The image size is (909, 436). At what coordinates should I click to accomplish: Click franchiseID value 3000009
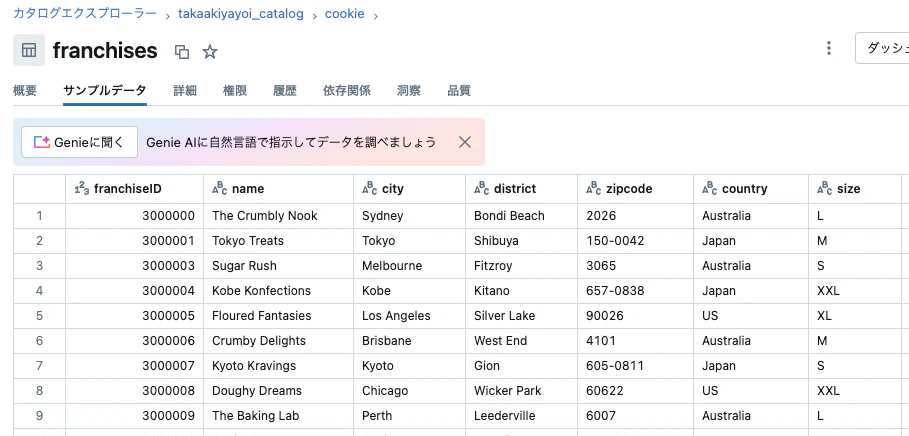tap(134, 415)
